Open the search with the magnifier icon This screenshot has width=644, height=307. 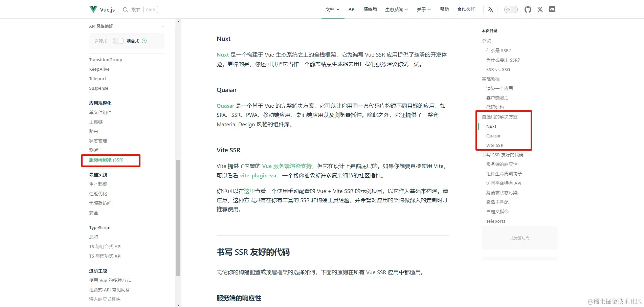click(125, 9)
